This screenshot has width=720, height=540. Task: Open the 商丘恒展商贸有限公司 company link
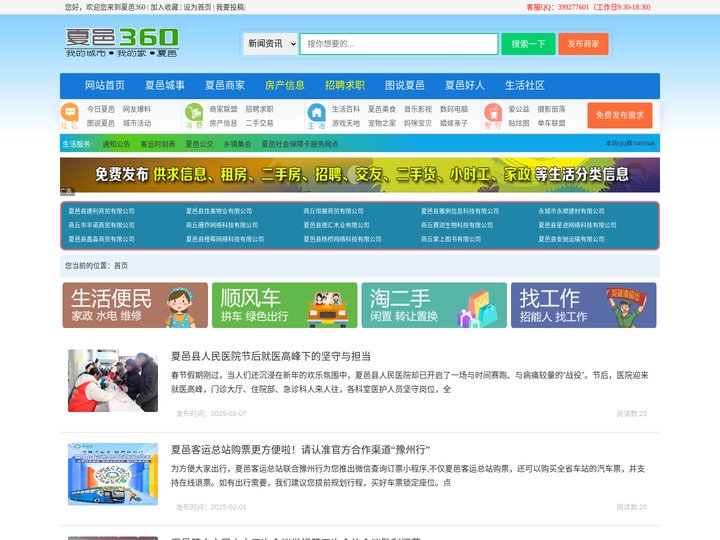pos(333,211)
